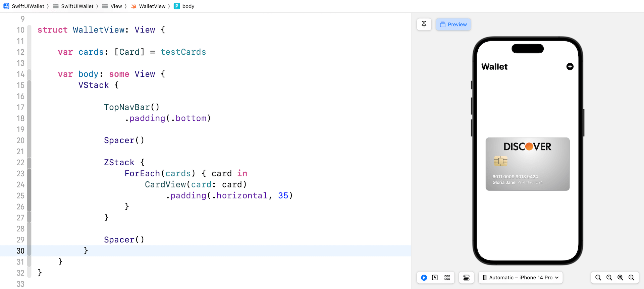Open the View folder breadcrumb
The width and height of the screenshot is (644, 289).
[x=116, y=6]
